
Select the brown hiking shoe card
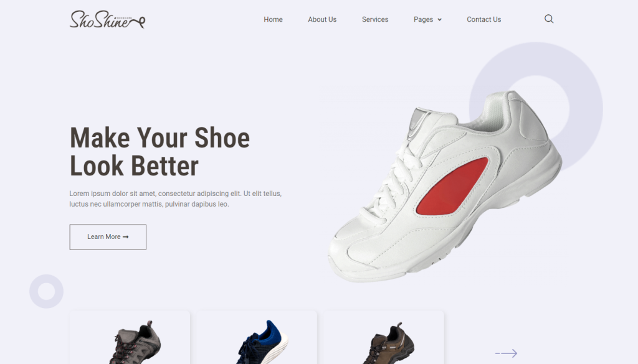point(384,338)
